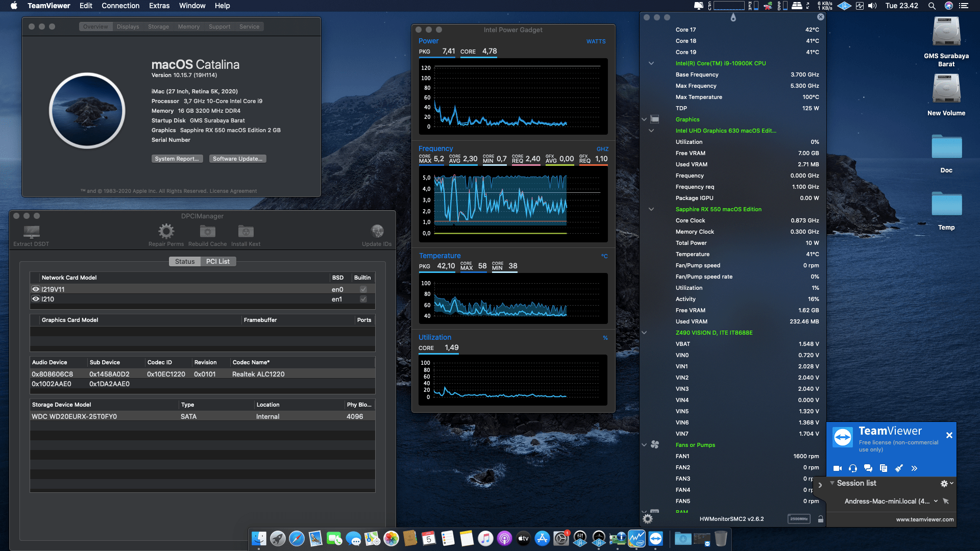Click TeamViewer whiteboard brush icon
This screenshot has width=980, height=551.
[x=899, y=468]
